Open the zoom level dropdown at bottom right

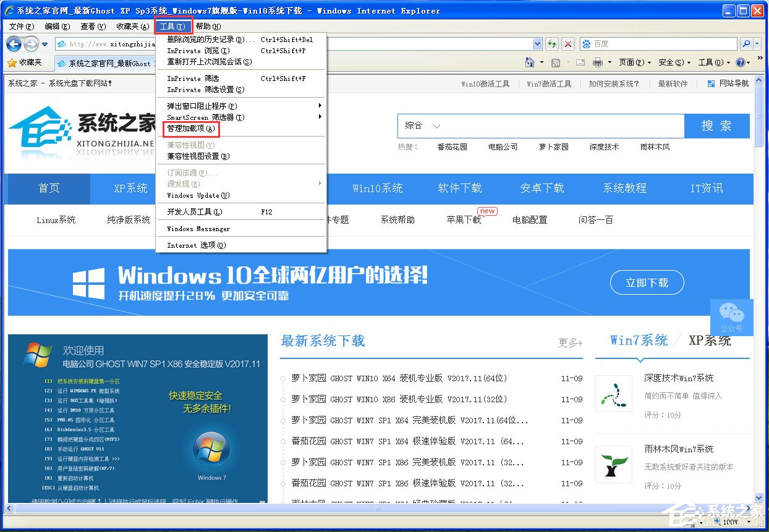(x=749, y=522)
